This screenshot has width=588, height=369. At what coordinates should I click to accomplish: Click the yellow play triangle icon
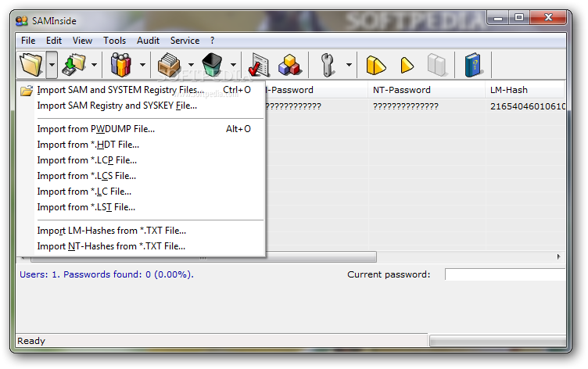pyautogui.click(x=407, y=65)
